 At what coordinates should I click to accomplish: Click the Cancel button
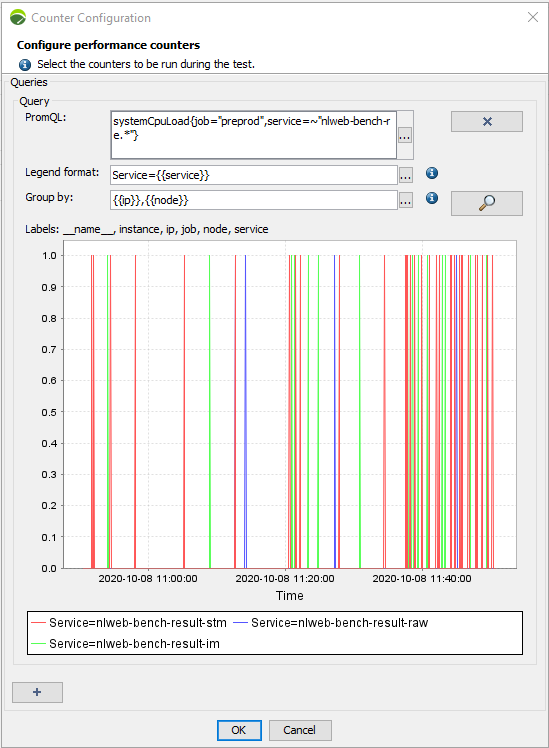pyautogui.click(x=300, y=730)
